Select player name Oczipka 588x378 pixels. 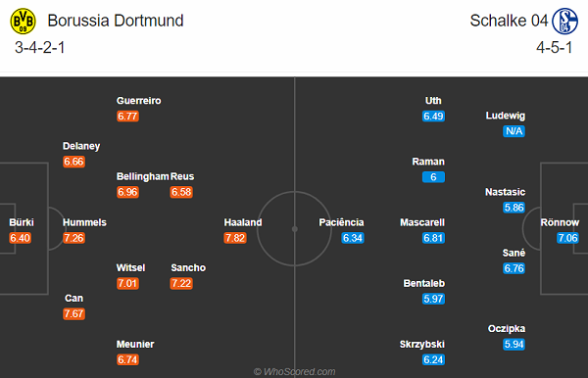coord(507,329)
